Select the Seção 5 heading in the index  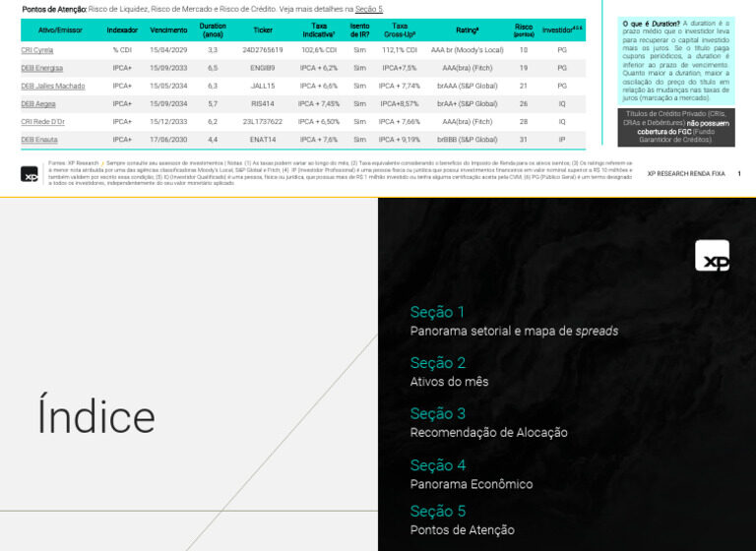tap(438, 511)
